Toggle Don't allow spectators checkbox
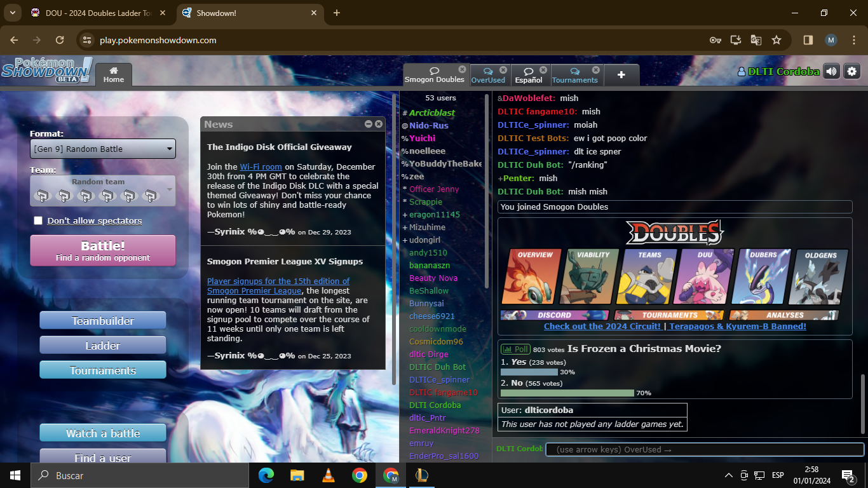 (38, 220)
